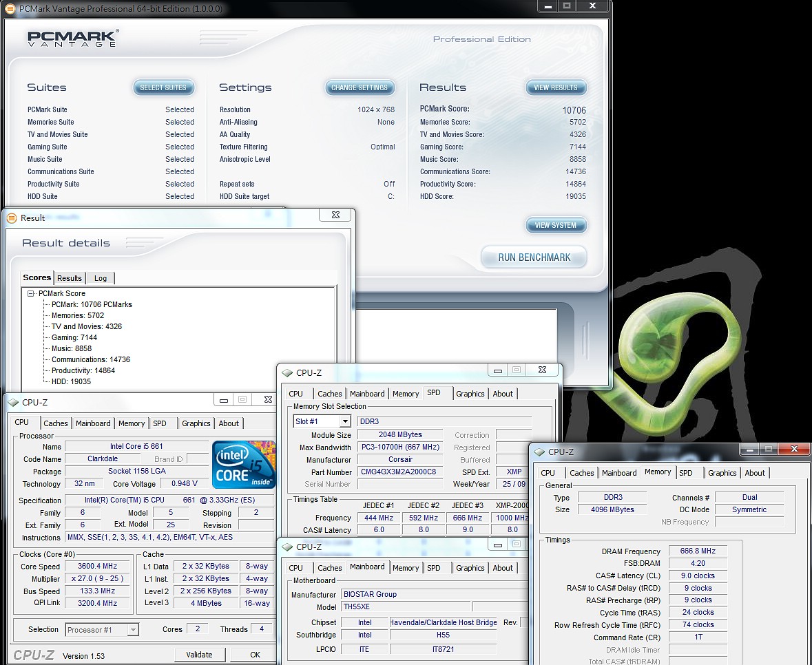812x665 pixels.
Task: Click the Max Bandwidth value 'PC3-10700H (667 MHz)'
Action: pyautogui.click(x=400, y=447)
